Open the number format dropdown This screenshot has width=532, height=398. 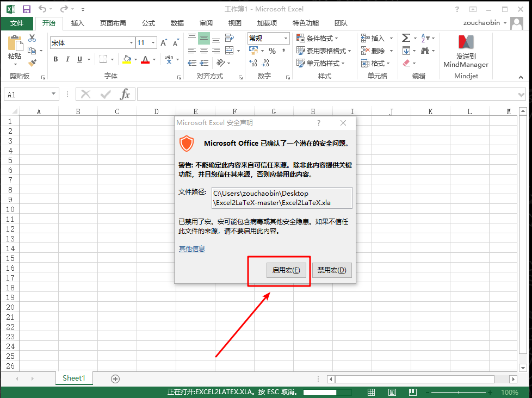click(x=286, y=38)
